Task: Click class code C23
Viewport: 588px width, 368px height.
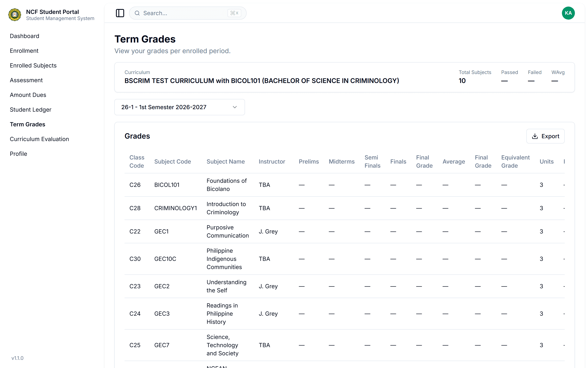Action: [135, 286]
